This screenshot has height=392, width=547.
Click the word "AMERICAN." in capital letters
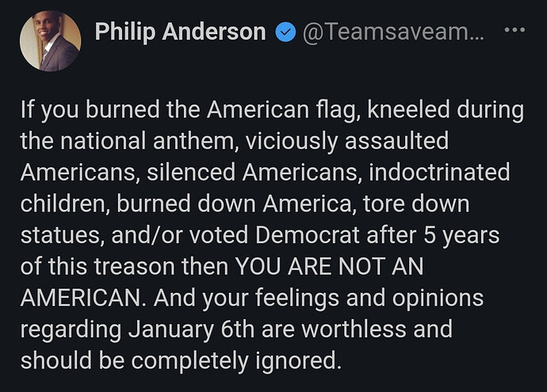pos(83,298)
